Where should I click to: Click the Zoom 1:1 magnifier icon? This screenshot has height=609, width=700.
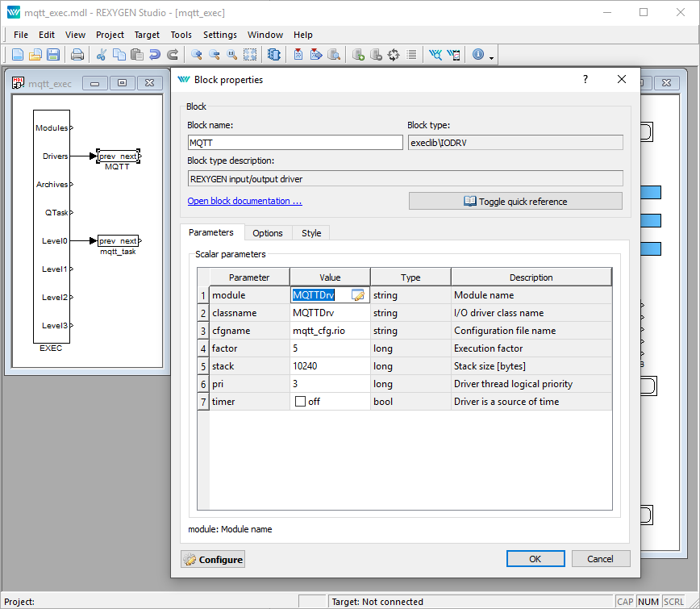click(232, 55)
